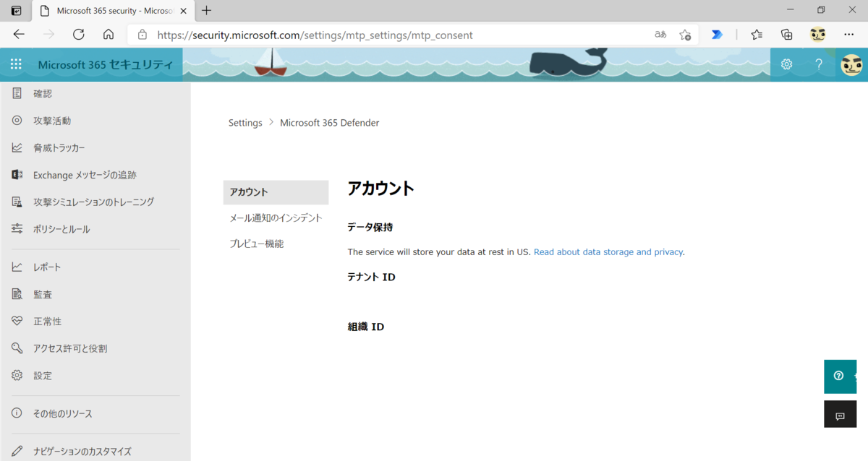Click the Exchange message trace icon
Viewport: 868px width, 461px height.
click(x=17, y=175)
